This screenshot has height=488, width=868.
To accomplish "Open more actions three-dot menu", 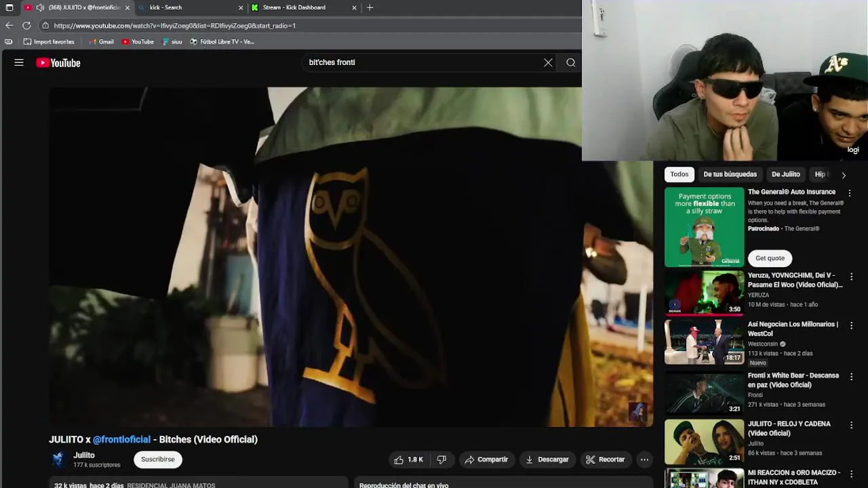I will [x=644, y=460].
